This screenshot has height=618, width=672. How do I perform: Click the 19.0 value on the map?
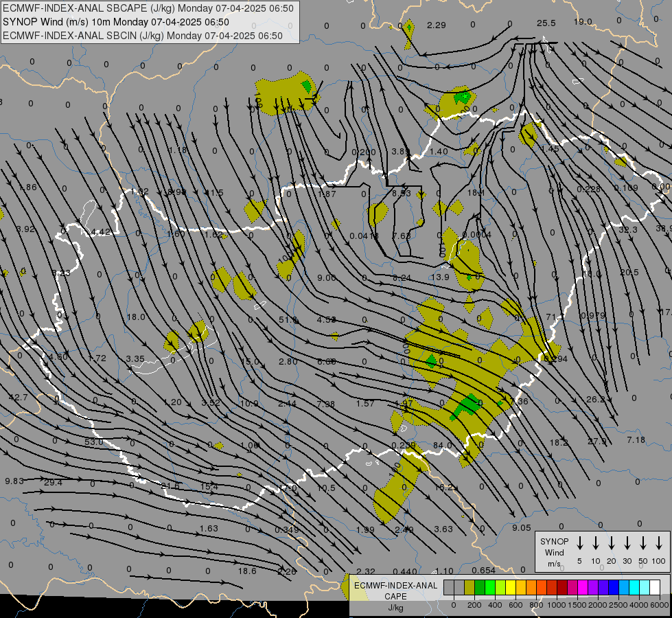[583, 22]
